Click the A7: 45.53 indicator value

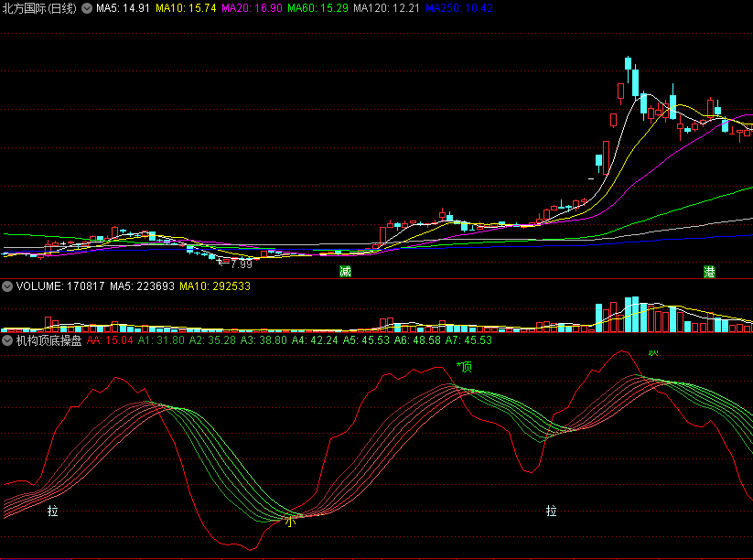click(x=468, y=340)
